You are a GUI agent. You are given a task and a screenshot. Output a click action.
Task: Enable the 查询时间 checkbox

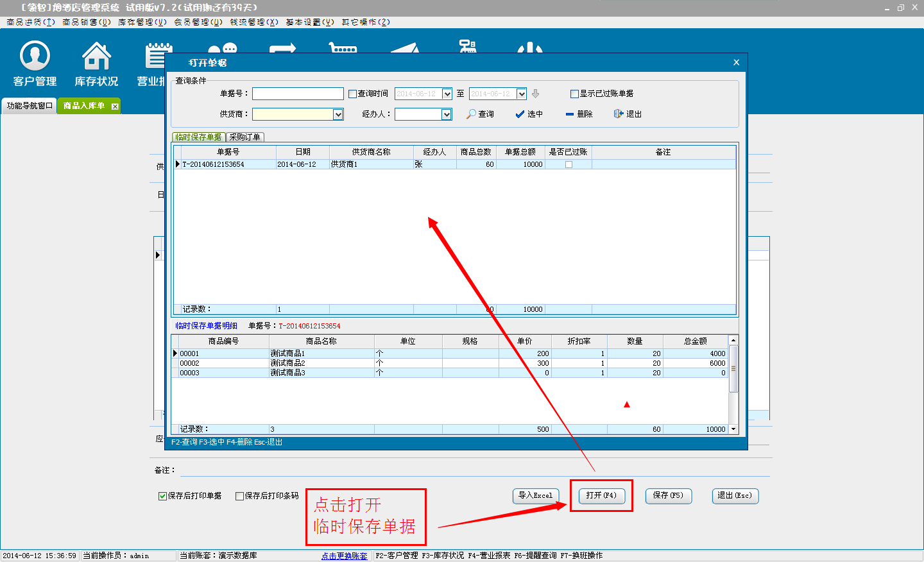tap(352, 94)
